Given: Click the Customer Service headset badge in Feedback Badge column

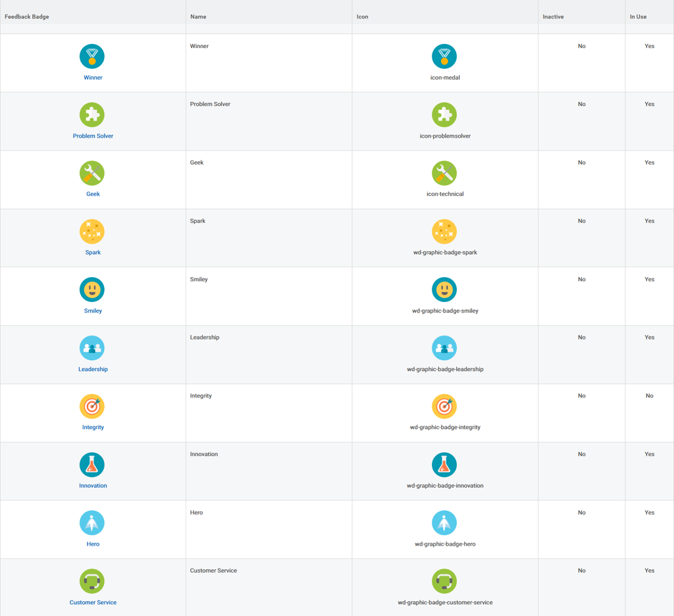Looking at the screenshot, I should [92, 581].
